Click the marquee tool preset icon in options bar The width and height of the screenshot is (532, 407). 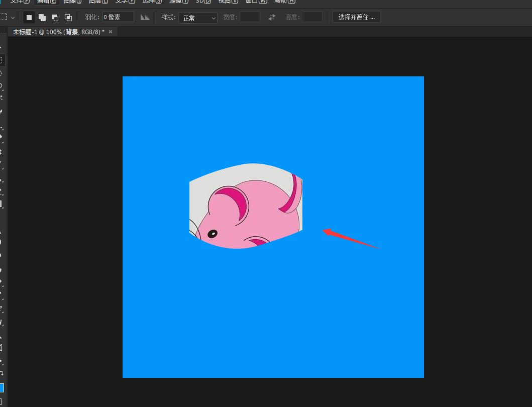click(x=3, y=18)
